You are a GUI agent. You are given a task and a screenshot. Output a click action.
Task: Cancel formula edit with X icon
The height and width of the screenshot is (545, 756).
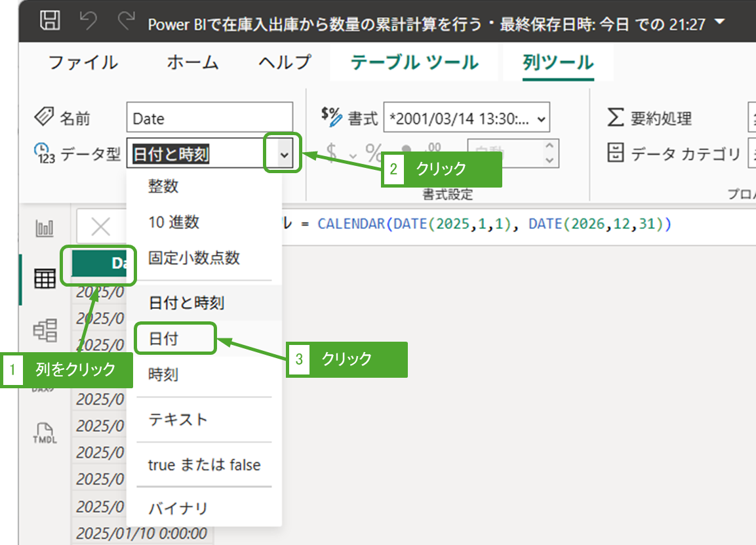coord(100,227)
